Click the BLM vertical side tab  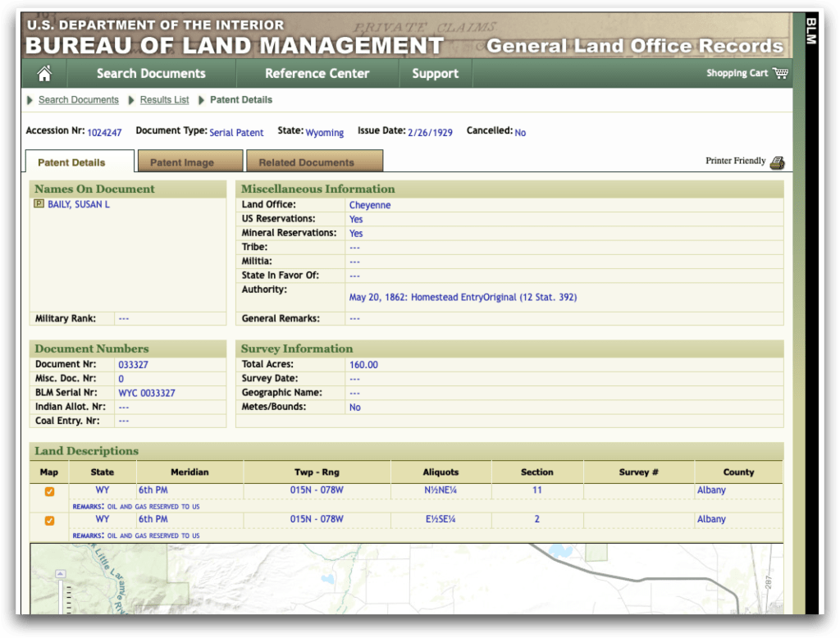[810, 33]
